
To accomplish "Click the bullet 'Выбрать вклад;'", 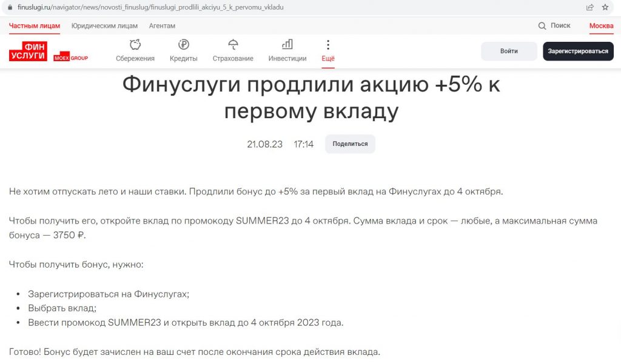I will [x=62, y=308].
